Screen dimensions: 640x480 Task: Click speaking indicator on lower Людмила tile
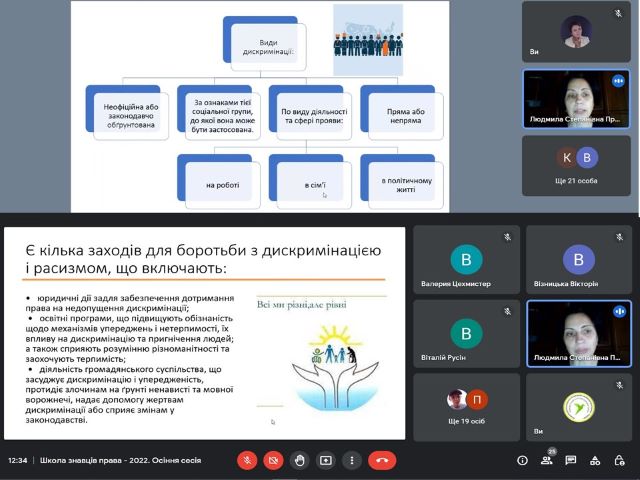619,311
